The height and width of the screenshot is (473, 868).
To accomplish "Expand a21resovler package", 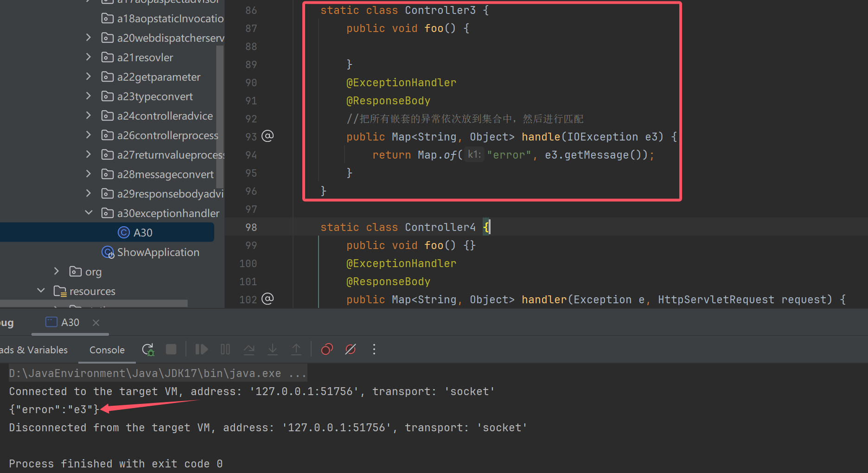I will pos(89,57).
